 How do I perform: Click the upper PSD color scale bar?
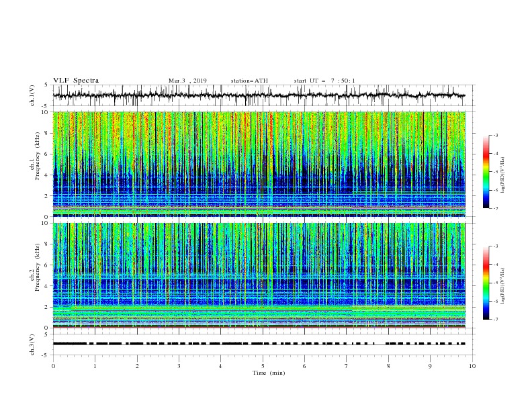(486, 172)
